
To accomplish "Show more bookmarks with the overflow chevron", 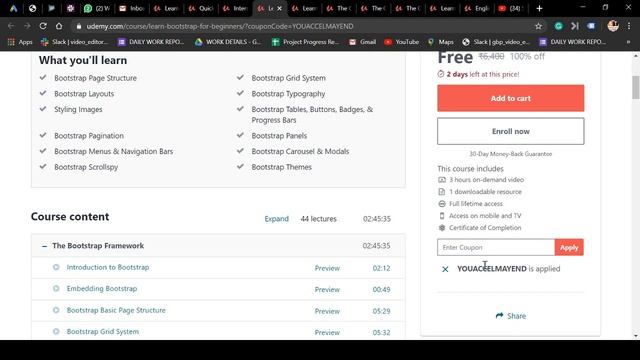I will (629, 42).
